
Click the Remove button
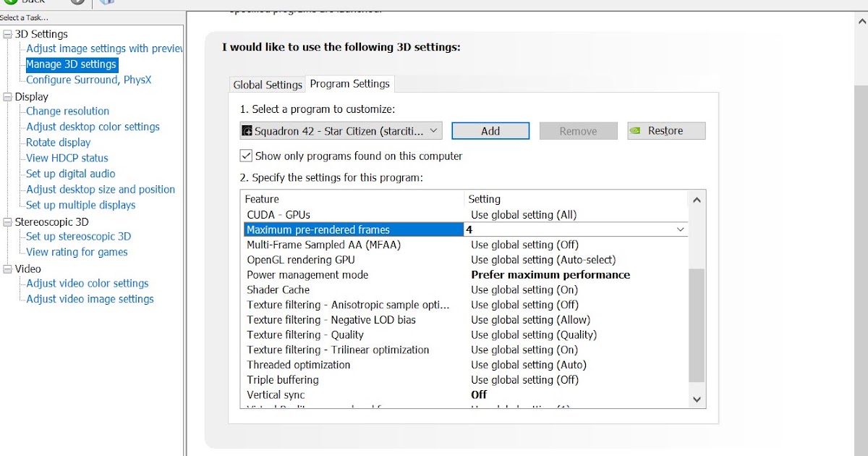(x=578, y=131)
